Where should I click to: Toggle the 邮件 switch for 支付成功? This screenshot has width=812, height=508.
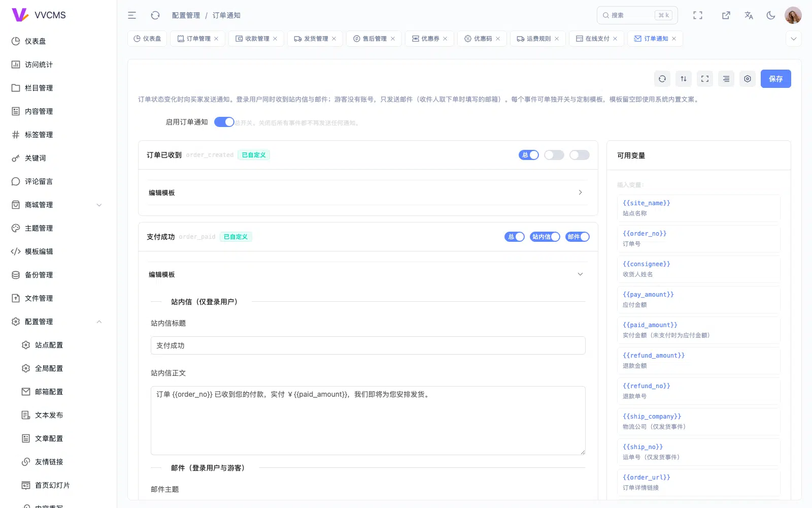(x=578, y=237)
